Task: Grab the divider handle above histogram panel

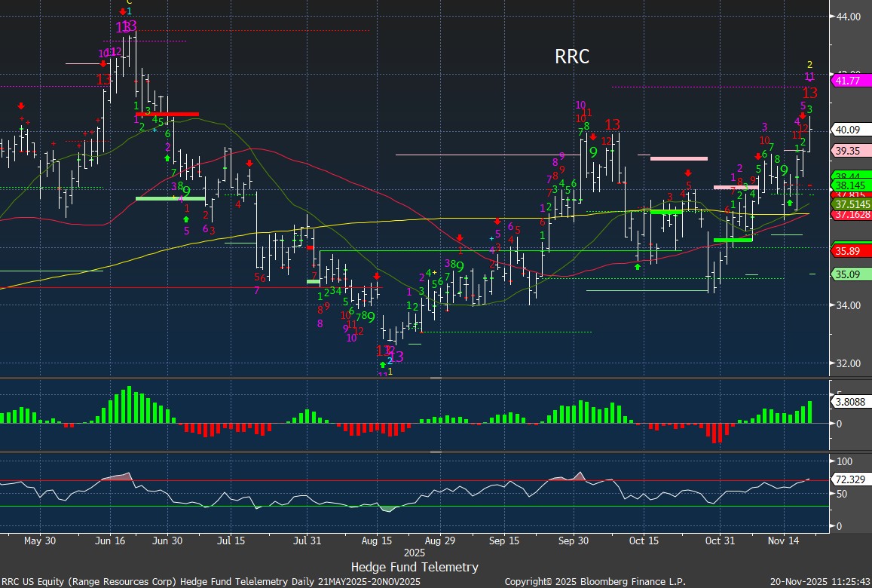Action: (436, 378)
